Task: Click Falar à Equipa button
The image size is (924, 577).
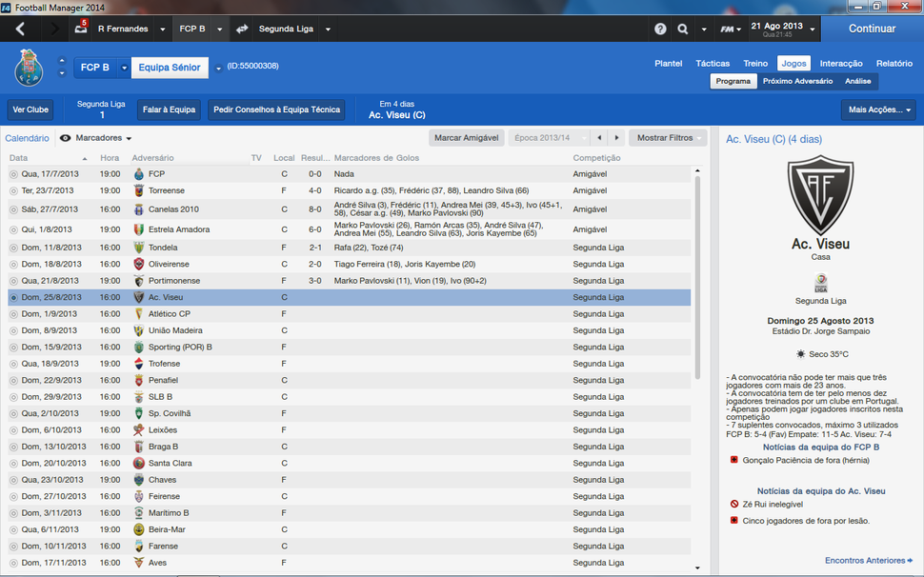Action: [x=170, y=109]
